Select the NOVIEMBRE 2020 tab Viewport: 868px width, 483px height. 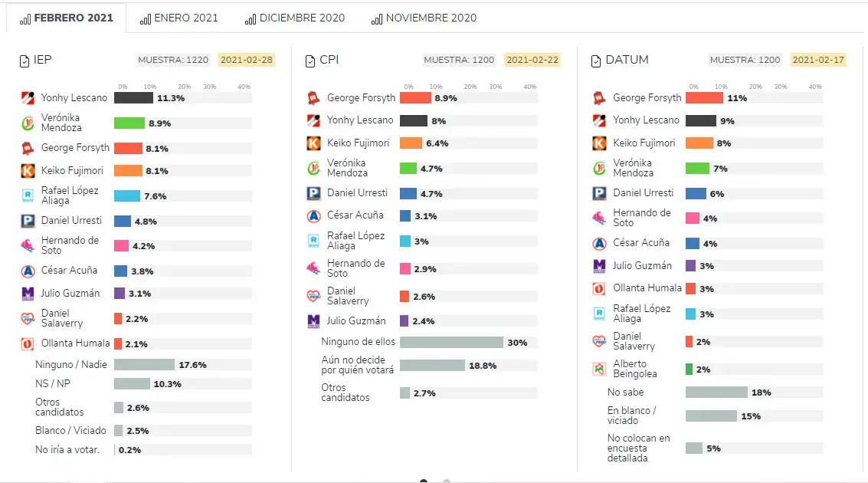tap(424, 18)
